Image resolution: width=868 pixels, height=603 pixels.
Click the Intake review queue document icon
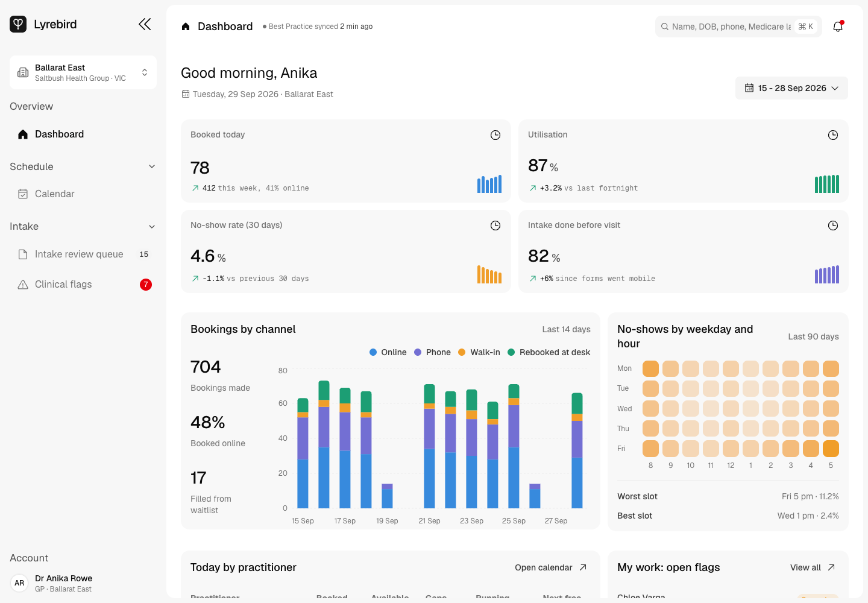[23, 254]
